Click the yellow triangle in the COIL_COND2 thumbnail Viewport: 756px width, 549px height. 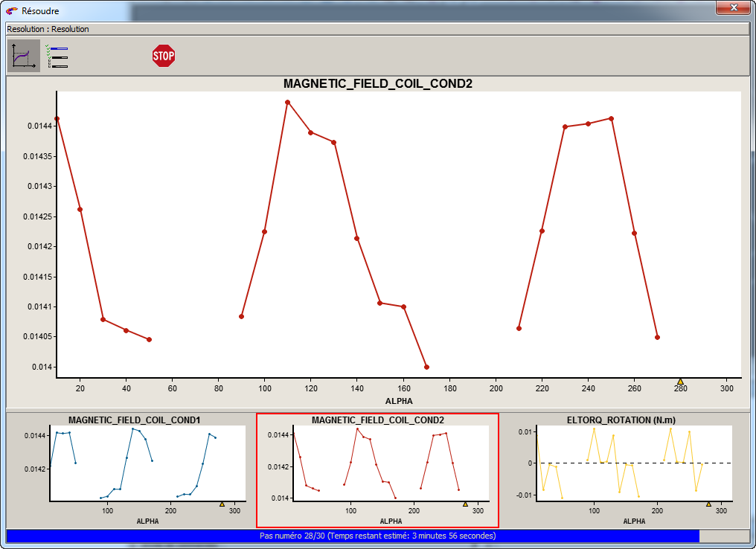(x=466, y=504)
